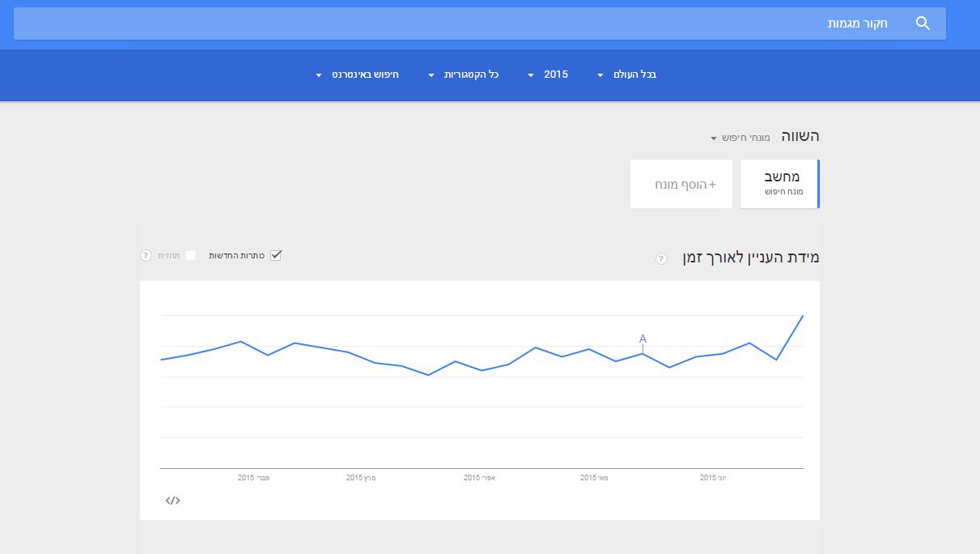Enable the תחזית forecast checkbox

190,255
